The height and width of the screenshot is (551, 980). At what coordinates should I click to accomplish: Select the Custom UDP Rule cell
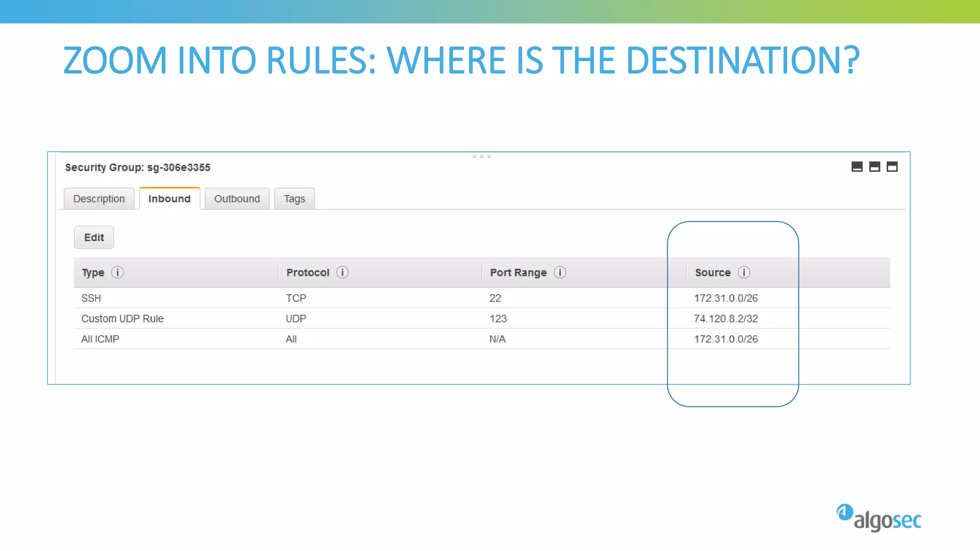122,319
